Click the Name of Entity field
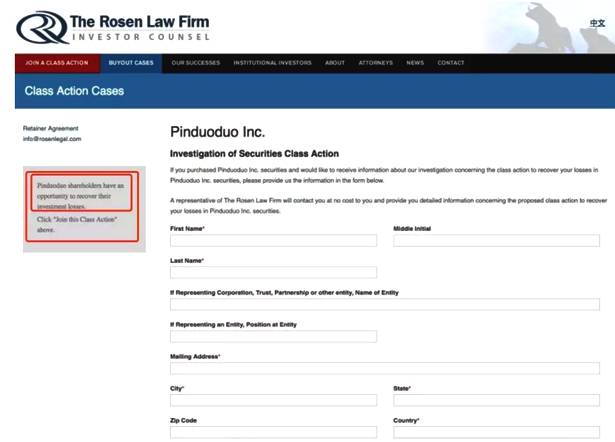 (385, 304)
